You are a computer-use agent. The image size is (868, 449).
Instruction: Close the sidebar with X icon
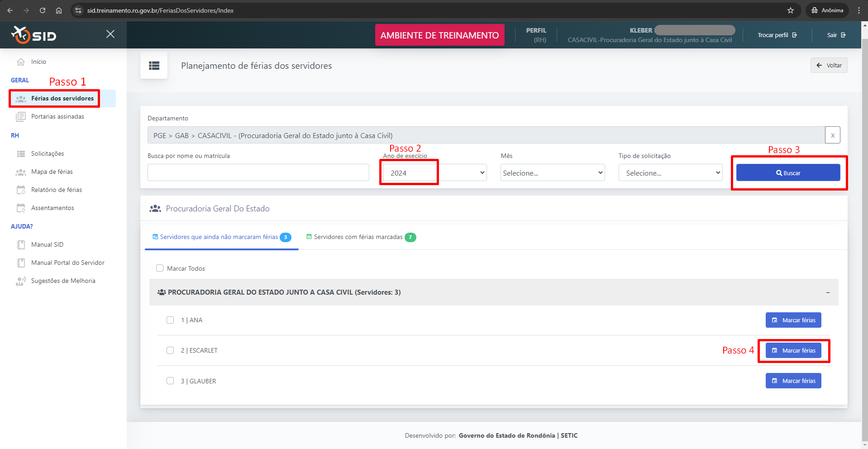110,34
